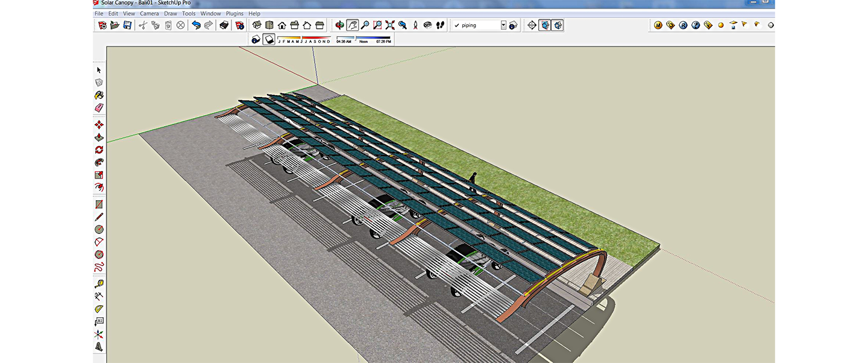Adjust the shadow date month slider
This screenshot has height=363, width=868.
click(x=304, y=39)
